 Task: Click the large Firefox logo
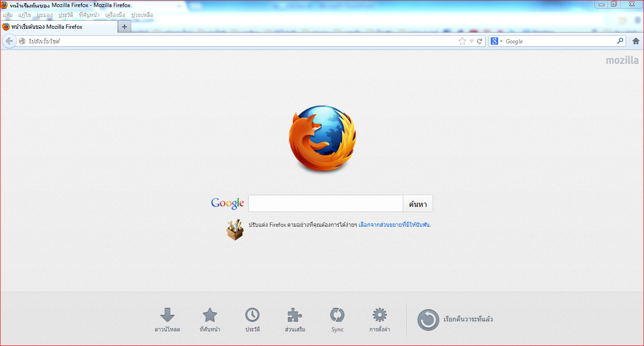322,140
